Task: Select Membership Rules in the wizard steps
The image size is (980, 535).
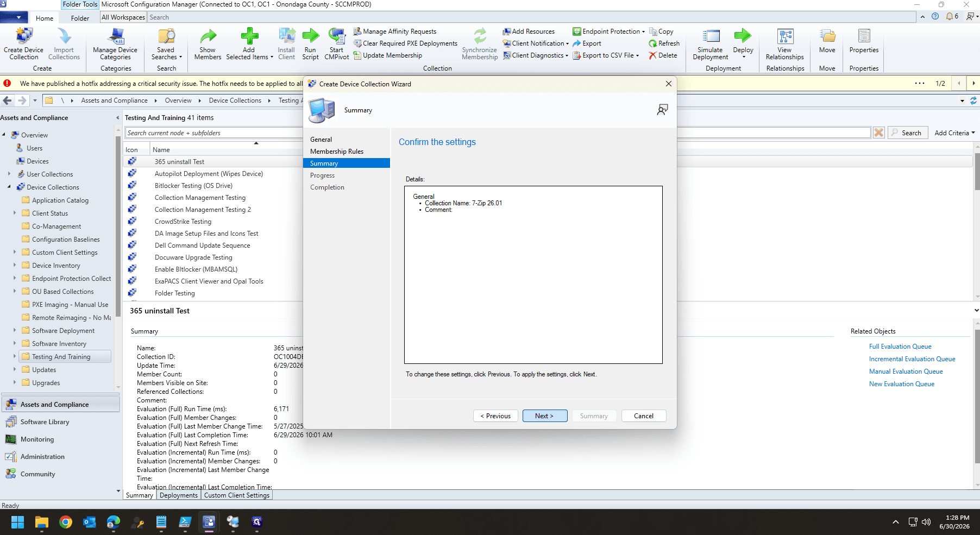Action: point(337,152)
